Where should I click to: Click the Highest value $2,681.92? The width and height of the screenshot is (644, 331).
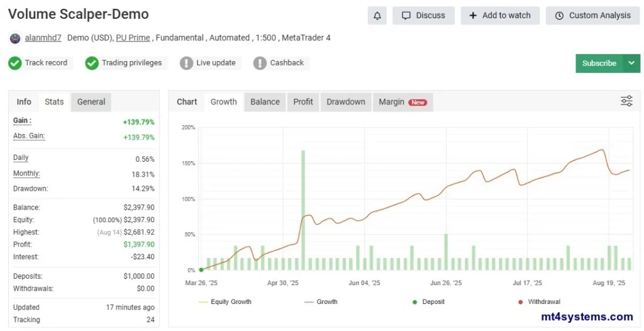[139, 232]
